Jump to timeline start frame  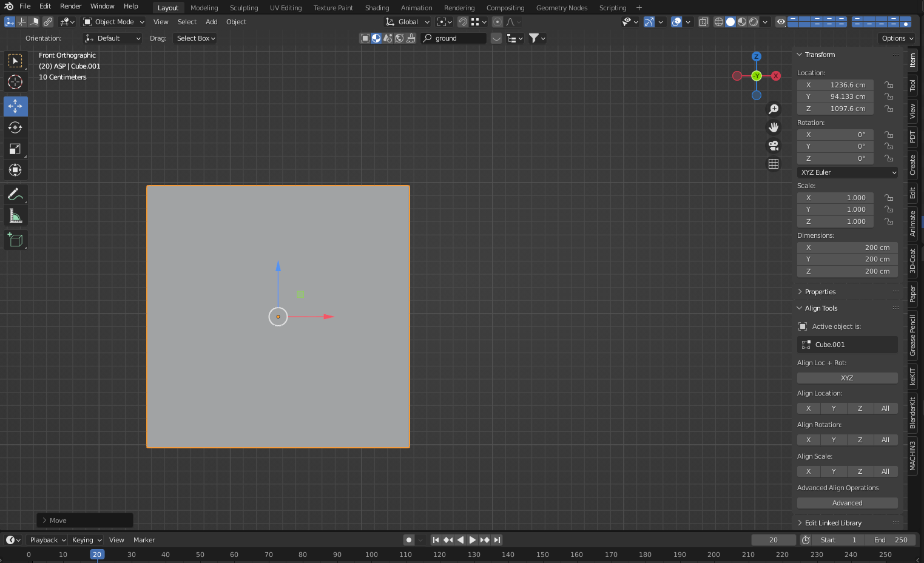pos(436,540)
